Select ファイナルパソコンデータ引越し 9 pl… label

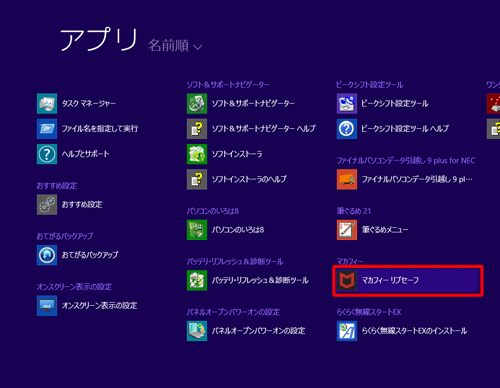(x=417, y=179)
